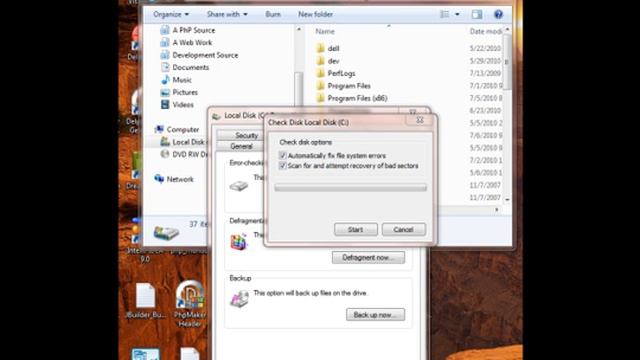Select the Computer icon in navigation pane
The image size is (640, 360).
(x=159, y=129)
